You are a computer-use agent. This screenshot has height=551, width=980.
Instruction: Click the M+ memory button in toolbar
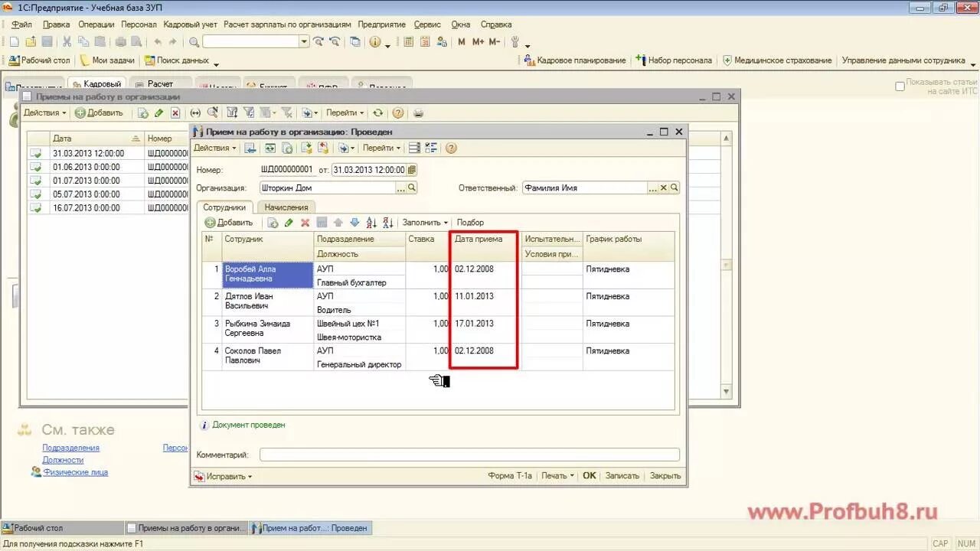pos(479,42)
